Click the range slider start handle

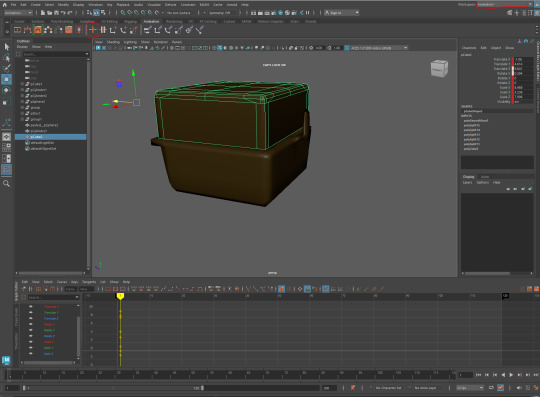click(24, 388)
